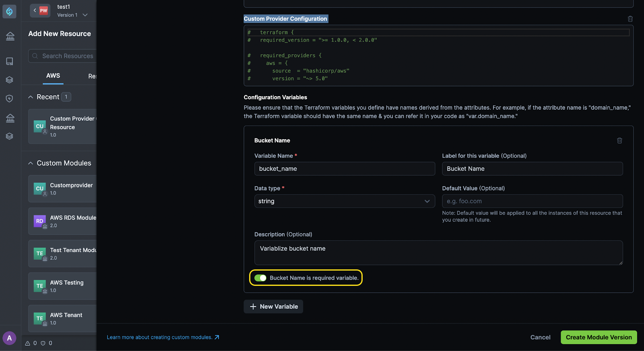Screen dimensions: 644x351
Task: Edit the Variable Name field bucket_name
Action: pyautogui.click(x=345, y=169)
